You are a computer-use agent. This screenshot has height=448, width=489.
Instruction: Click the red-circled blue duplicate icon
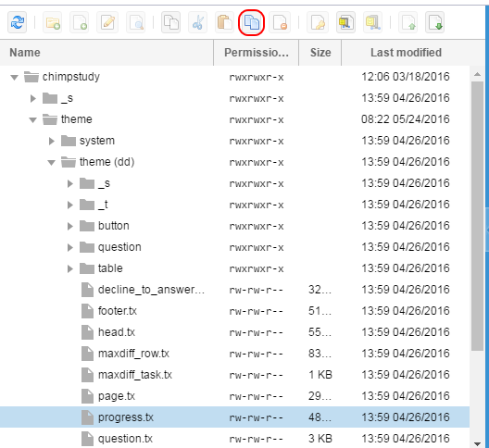pos(251,22)
